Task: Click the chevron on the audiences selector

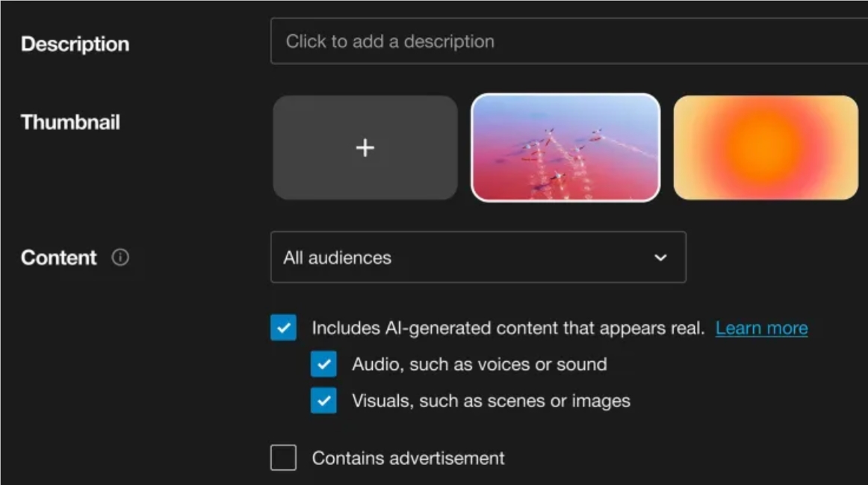Action: pyautogui.click(x=660, y=257)
